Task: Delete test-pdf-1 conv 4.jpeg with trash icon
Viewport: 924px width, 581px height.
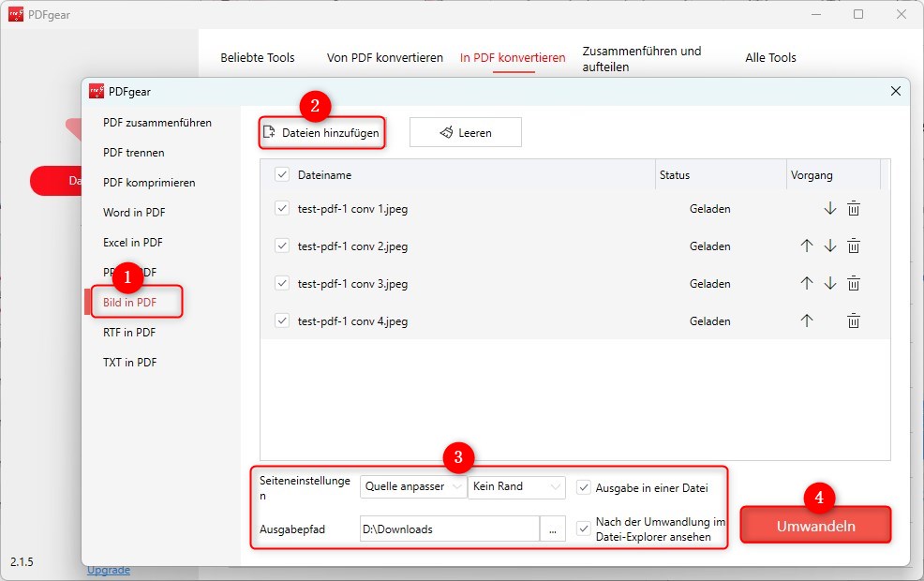Action: coord(854,321)
